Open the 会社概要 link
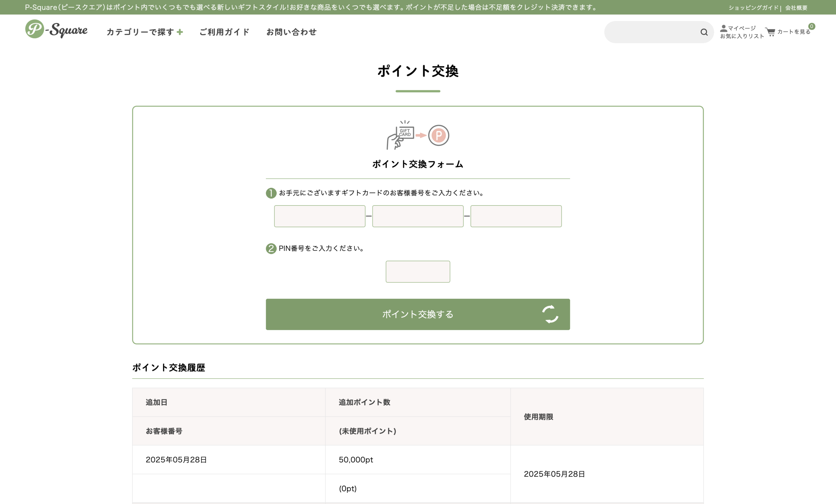Screen dimensions: 836x504 pyautogui.click(x=796, y=8)
